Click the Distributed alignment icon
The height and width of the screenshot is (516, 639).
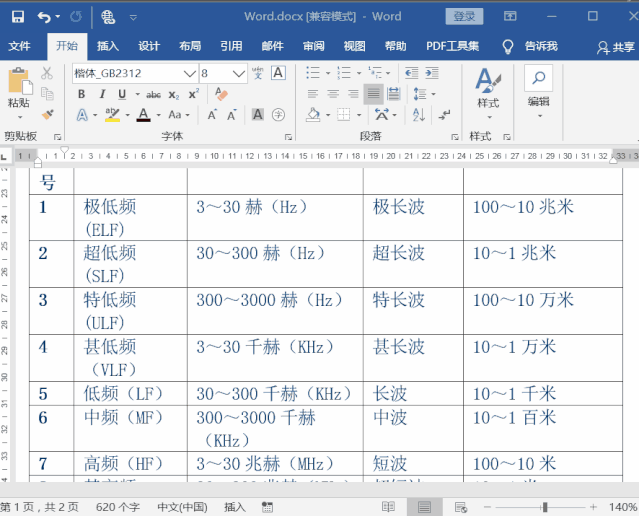click(394, 94)
